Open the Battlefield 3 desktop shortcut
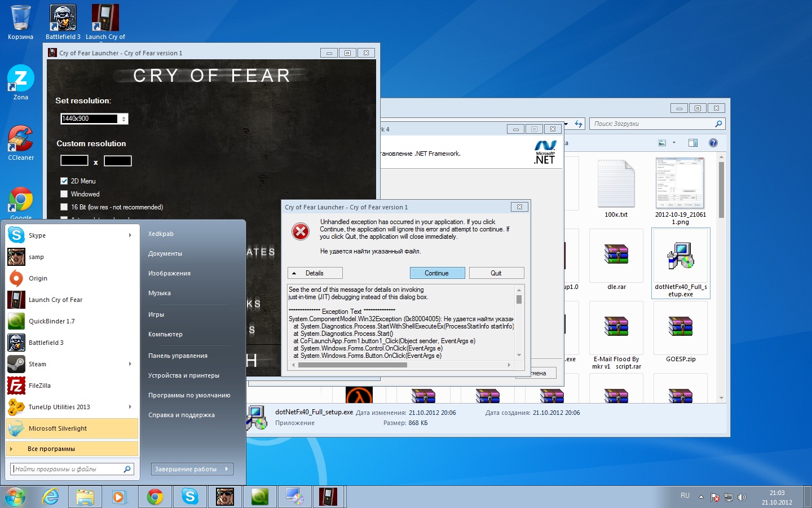 point(63,23)
